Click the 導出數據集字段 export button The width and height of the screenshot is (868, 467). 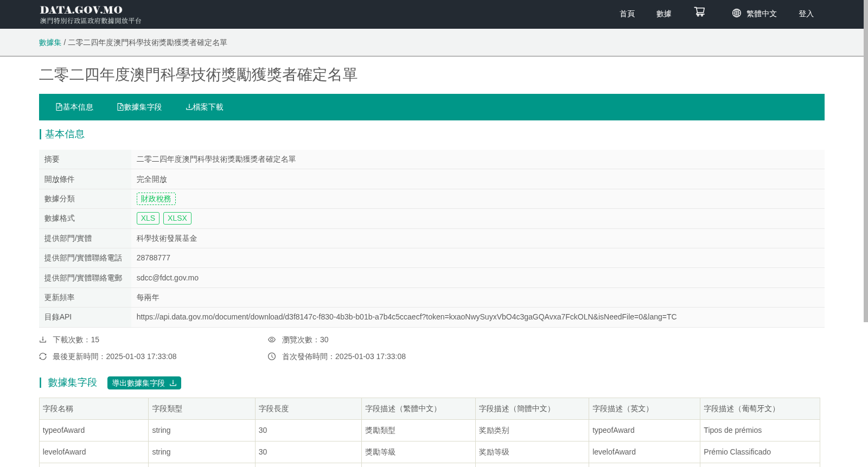coord(144,383)
